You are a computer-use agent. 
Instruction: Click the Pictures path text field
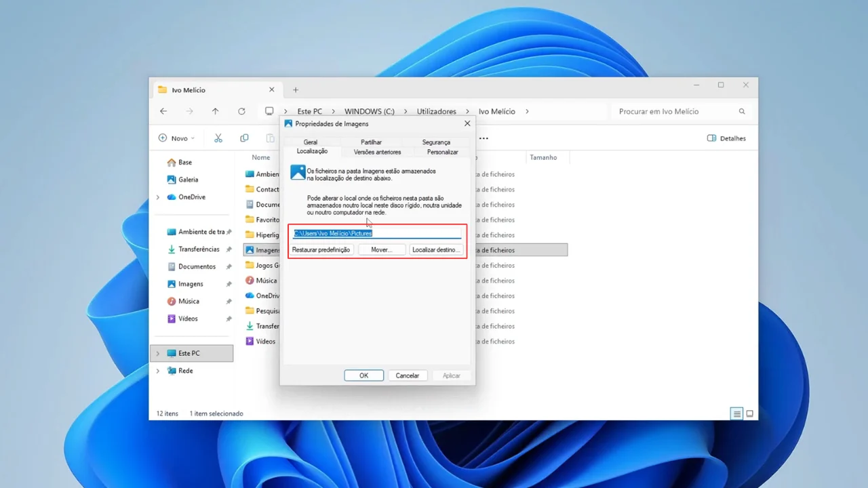point(377,233)
